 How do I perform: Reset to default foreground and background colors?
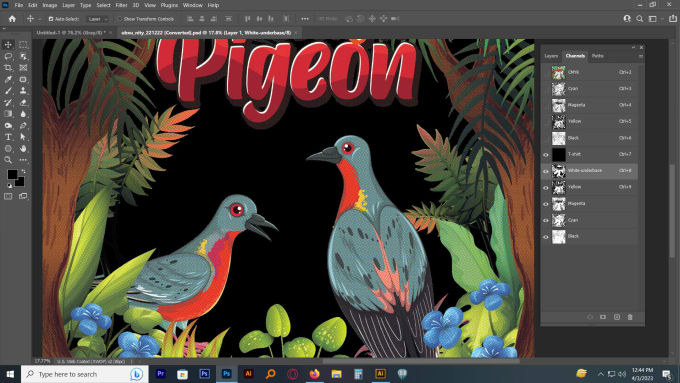(9, 186)
